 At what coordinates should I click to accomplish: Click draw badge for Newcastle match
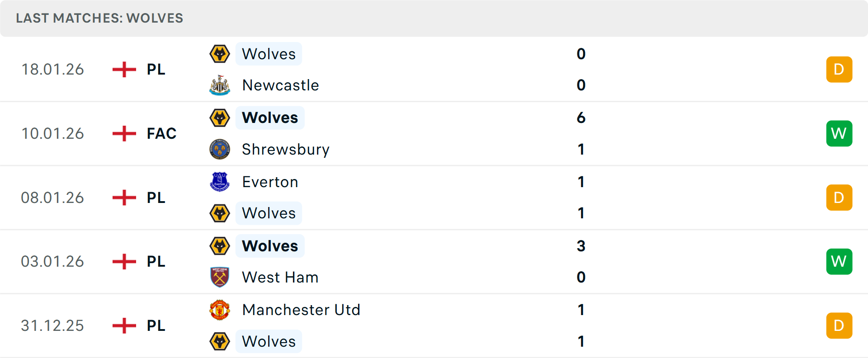point(839,69)
